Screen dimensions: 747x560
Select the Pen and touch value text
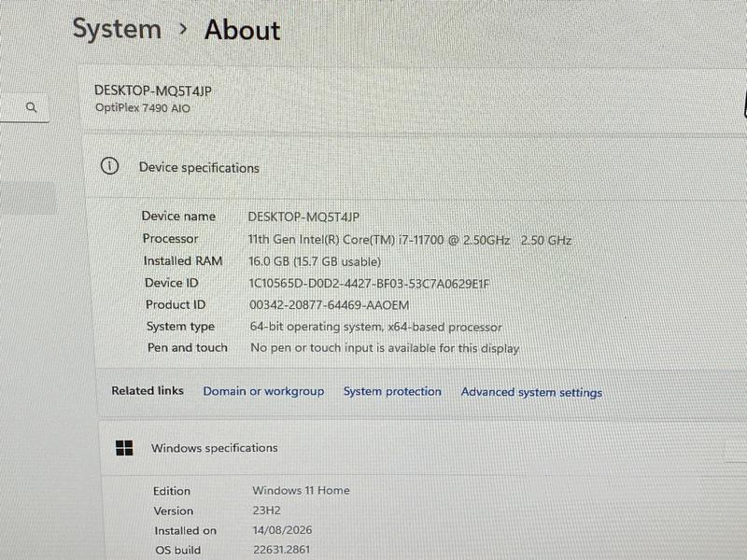pos(385,348)
